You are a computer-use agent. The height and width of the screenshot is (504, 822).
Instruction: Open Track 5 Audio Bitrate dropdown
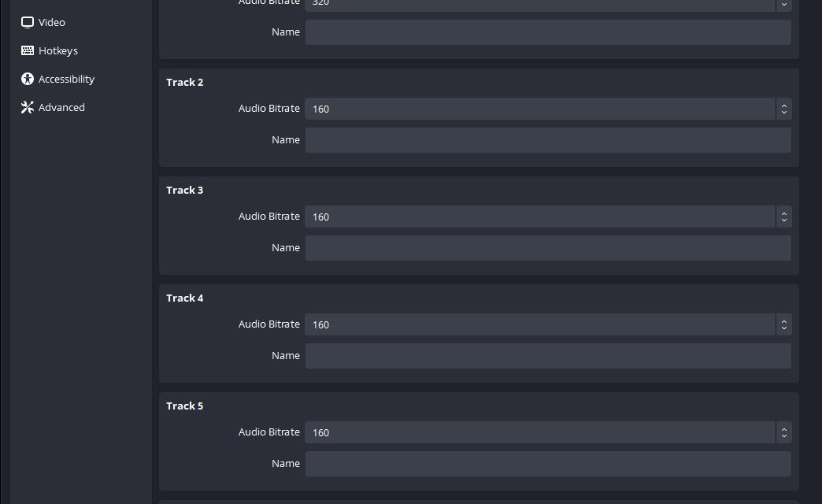[540, 432]
